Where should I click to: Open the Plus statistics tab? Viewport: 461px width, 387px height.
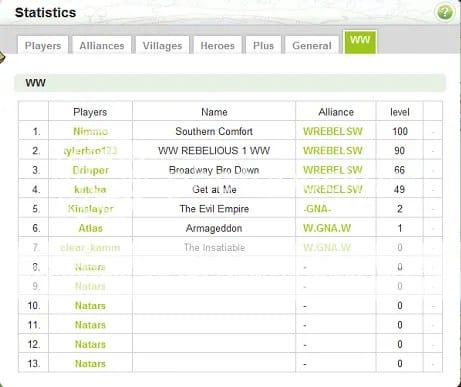click(x=263, y=45)
